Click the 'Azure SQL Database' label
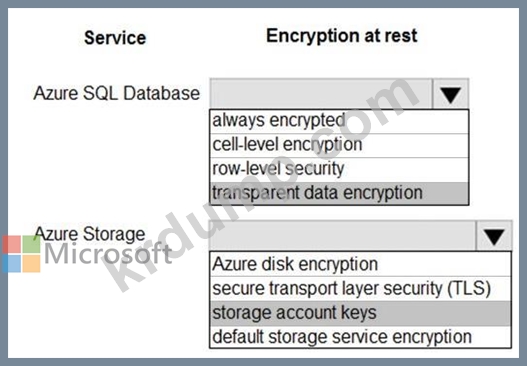 pyautogui.click(x=116, y=93)
